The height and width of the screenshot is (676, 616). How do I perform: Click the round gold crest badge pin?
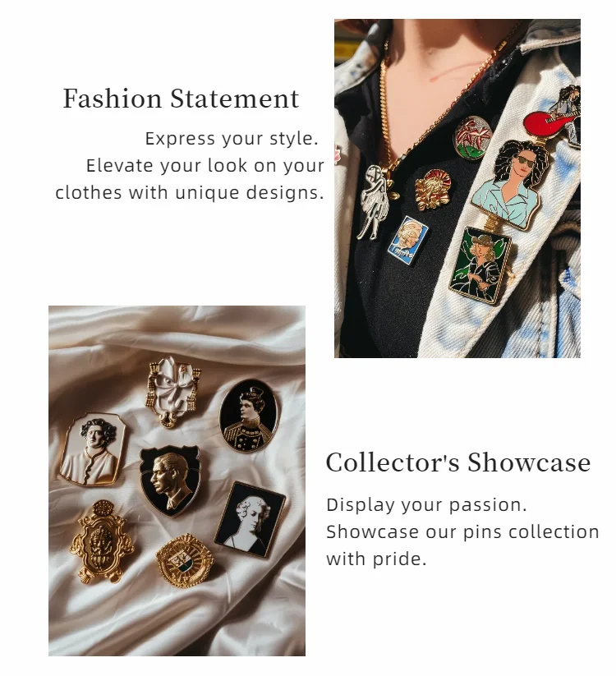click(x=185, y=561)
